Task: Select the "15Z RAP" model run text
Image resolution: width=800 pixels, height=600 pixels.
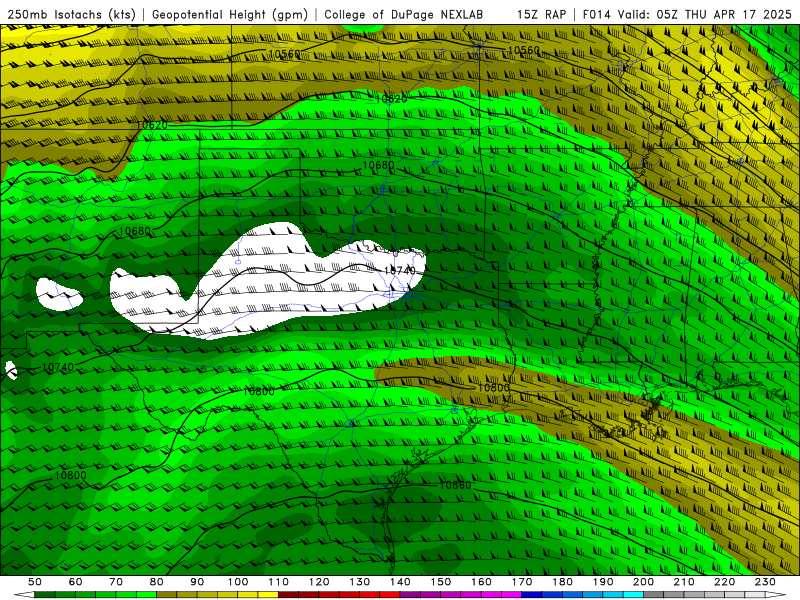Action: point(541,14)
